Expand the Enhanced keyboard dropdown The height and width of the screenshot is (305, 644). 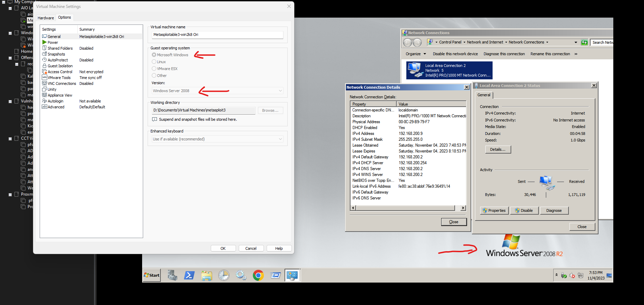217,139
